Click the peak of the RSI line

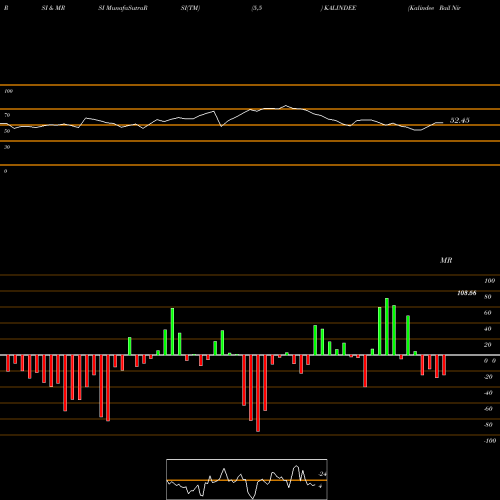pos(286,106)
